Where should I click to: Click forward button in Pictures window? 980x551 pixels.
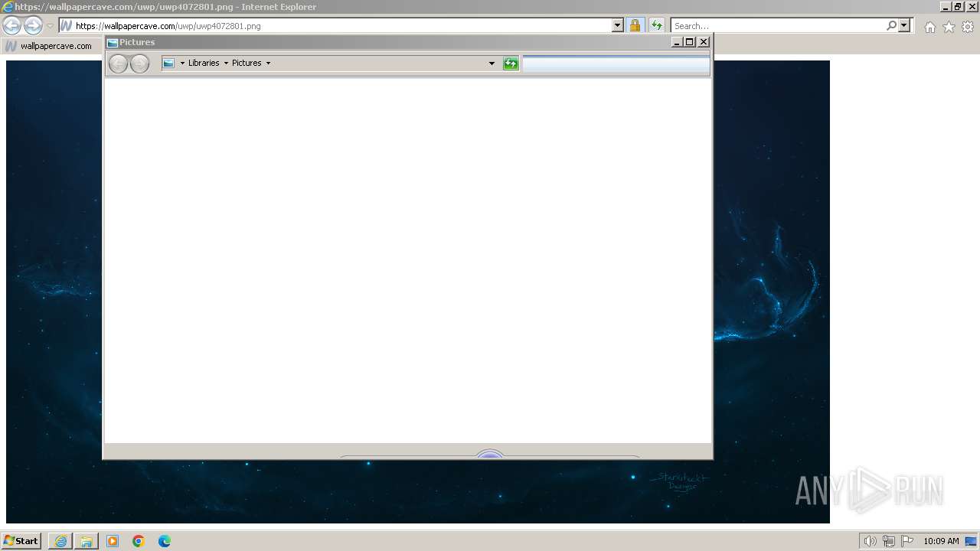coord(139,64)
